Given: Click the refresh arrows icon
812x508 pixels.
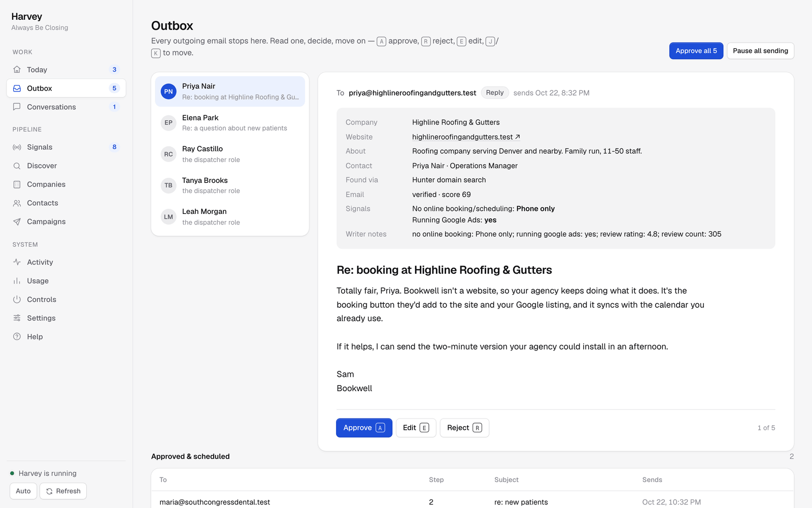Looking at the screenshot, I should tap(49, 491).
